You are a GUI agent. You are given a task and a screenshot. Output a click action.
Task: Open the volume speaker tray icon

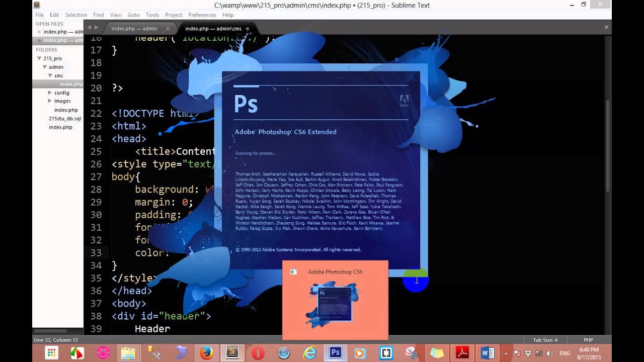click(549, 353)
